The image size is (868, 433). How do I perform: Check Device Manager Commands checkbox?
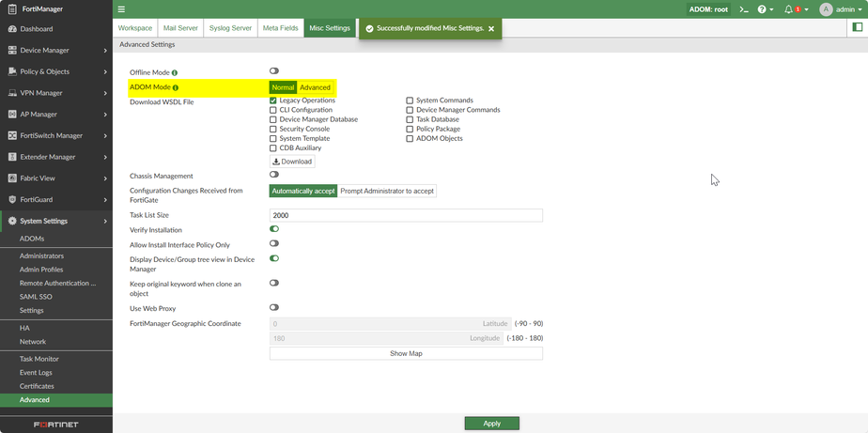tap(410, 110)
